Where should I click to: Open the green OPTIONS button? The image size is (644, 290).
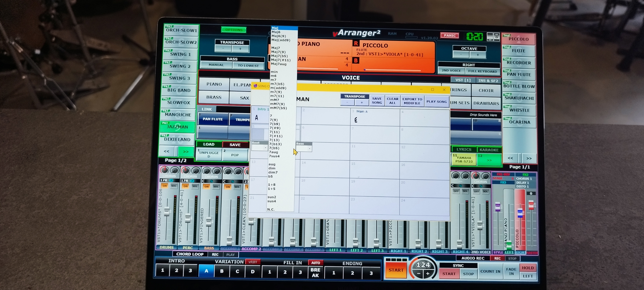click(x=234, y=30)
